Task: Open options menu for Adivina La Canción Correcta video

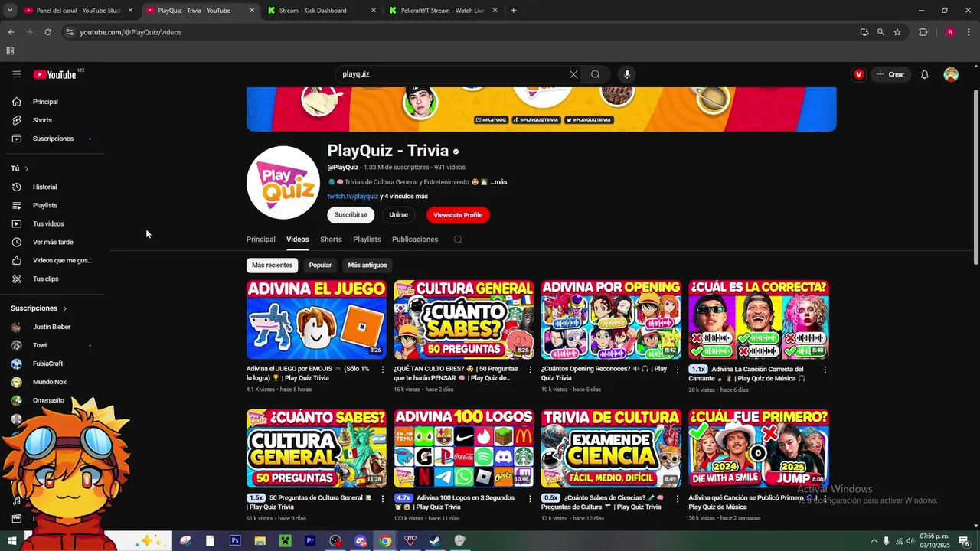Action: click(x=825, y=370)
